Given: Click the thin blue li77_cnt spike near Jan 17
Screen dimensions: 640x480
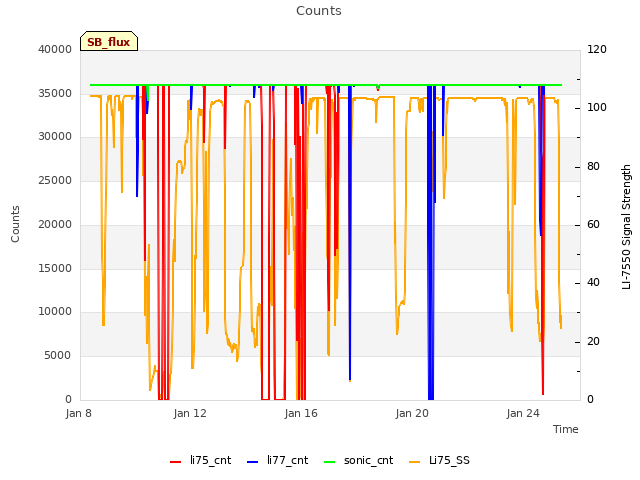Looking at the screenshot, I should 350,233.
